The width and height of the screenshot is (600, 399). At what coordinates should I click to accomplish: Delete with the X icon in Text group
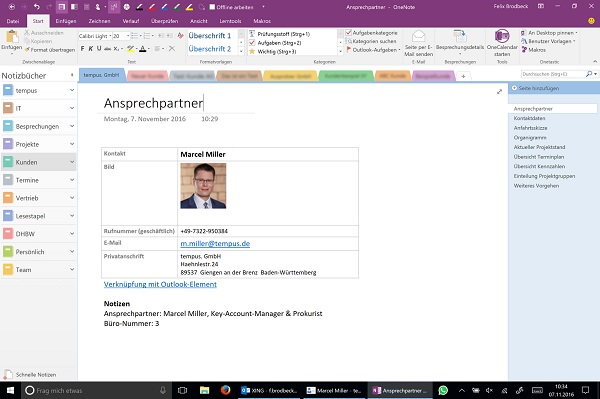click(172, 49)
